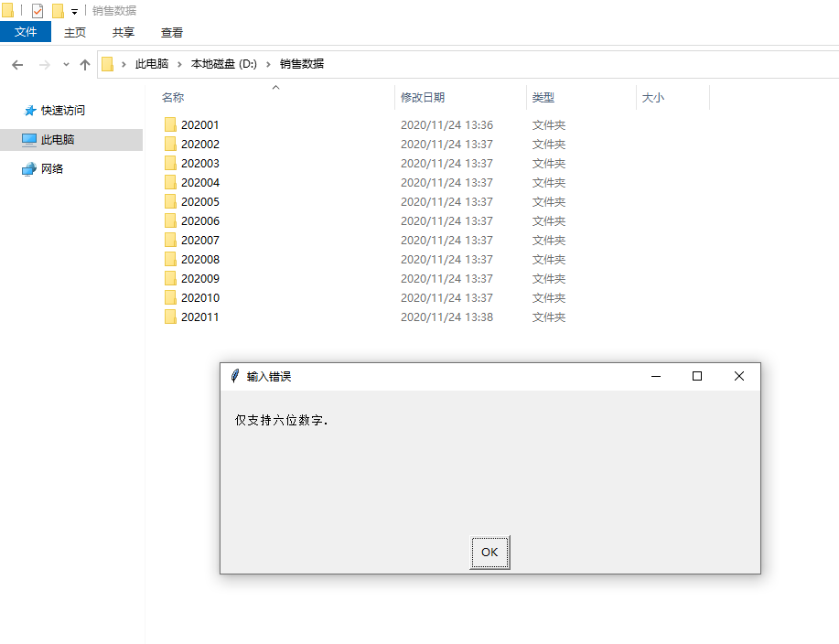This screenshot has height=644, width=839.
Task: Click the folder name 202005
Action: pyautogui.click(x=200, y=201)
